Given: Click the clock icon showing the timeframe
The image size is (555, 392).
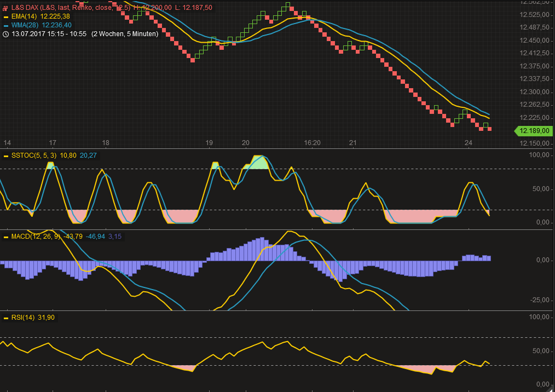Looking at the screenshot, I should pos(5,33).
